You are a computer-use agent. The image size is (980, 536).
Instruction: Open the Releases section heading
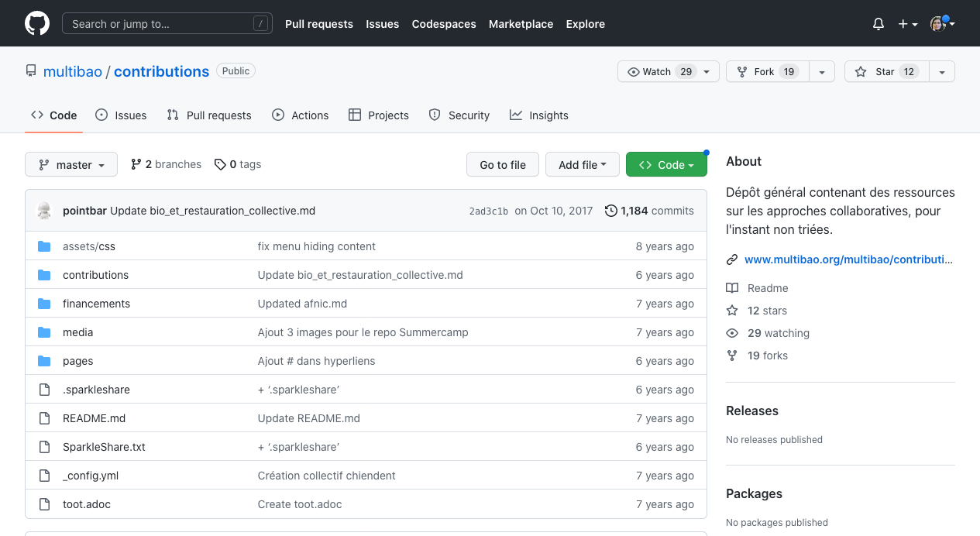coord(752,411)
